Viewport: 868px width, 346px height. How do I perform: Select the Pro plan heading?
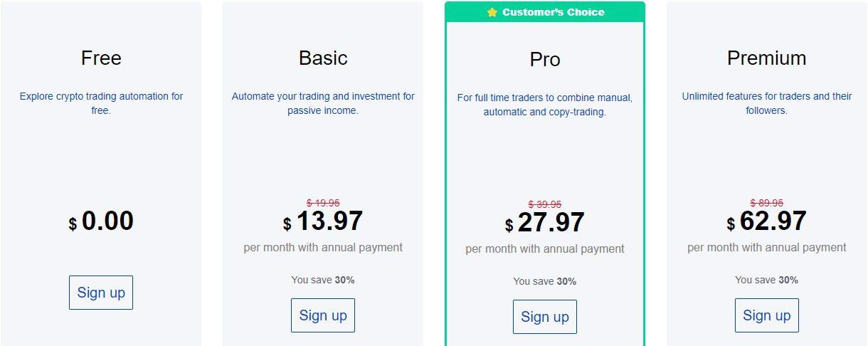coord(545,59)
